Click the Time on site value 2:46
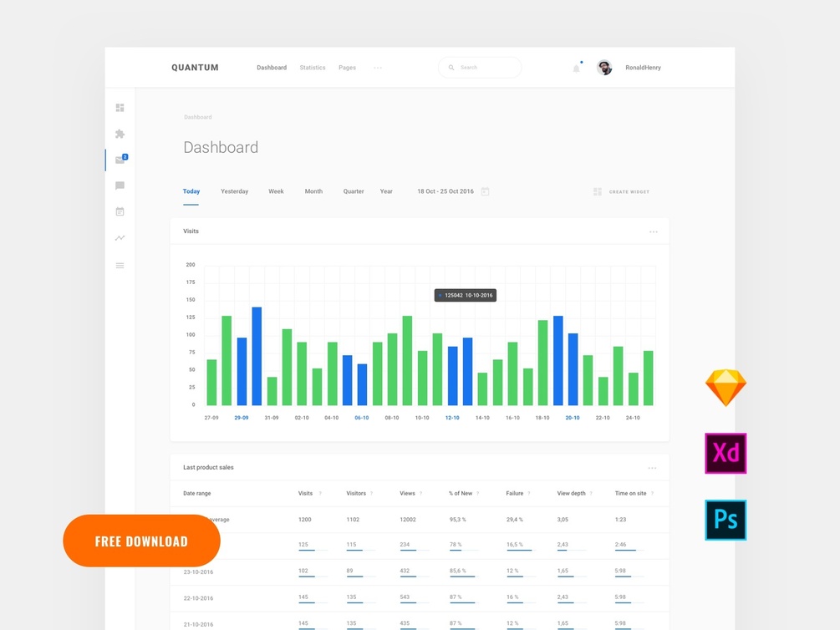Image resolution: width=840 pixels, height=630 pixels. 620,545
